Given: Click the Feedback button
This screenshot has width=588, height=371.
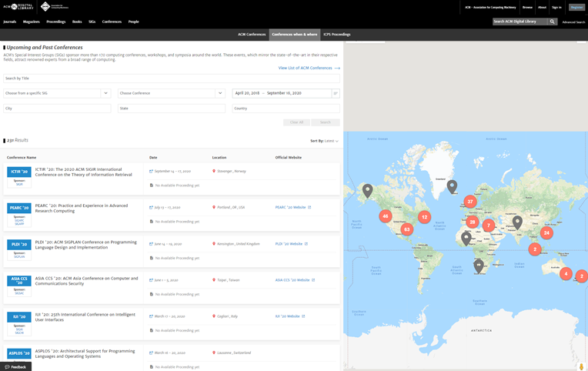Looking at the screenshot, I should tap(15, 367).
